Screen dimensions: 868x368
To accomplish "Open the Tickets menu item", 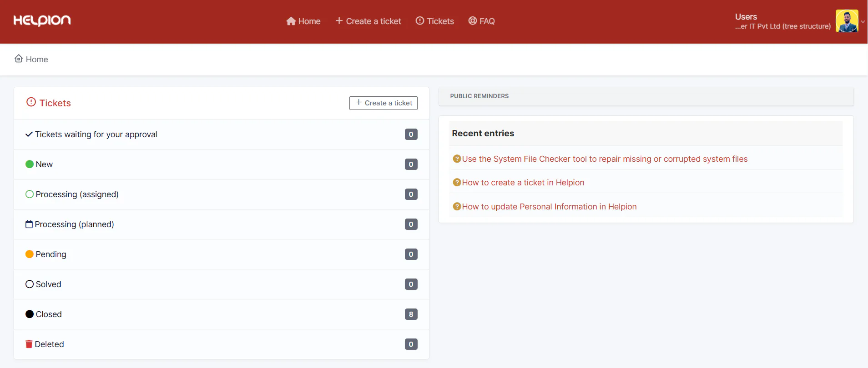I will [435, 21].
